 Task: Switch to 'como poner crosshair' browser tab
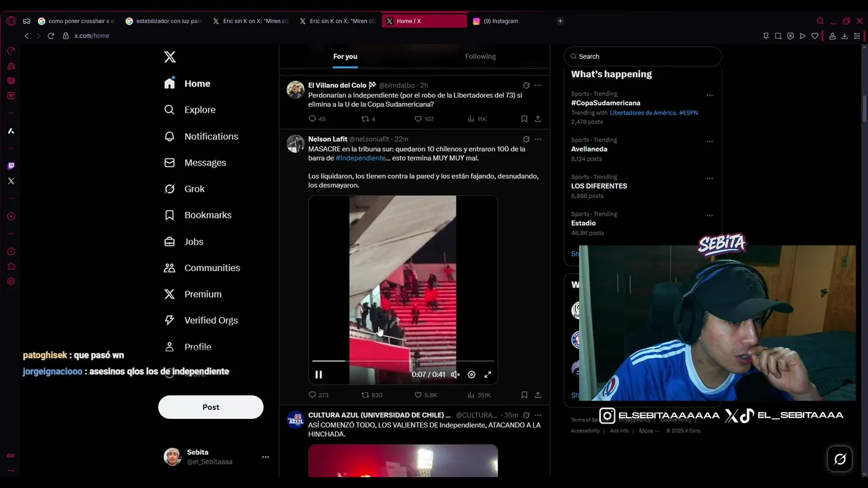coord(77,21)
